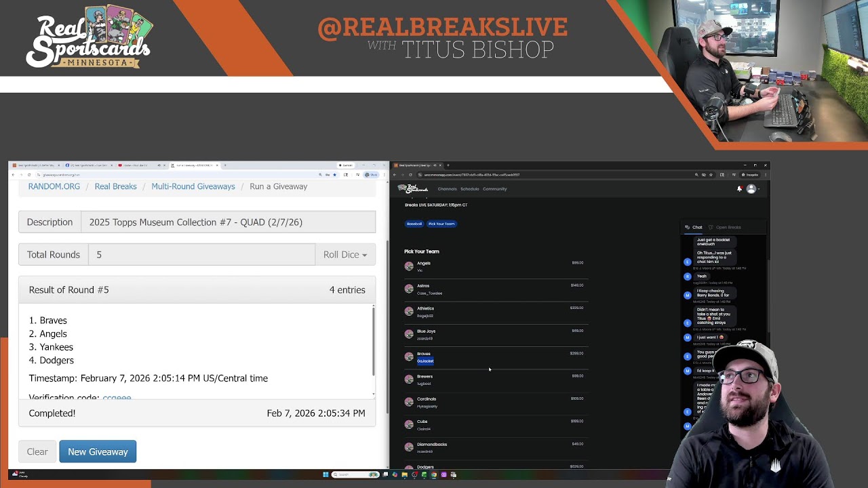868x488 pixels.
Task: Open the Windows Start menu
Action: tap(325, 474)
